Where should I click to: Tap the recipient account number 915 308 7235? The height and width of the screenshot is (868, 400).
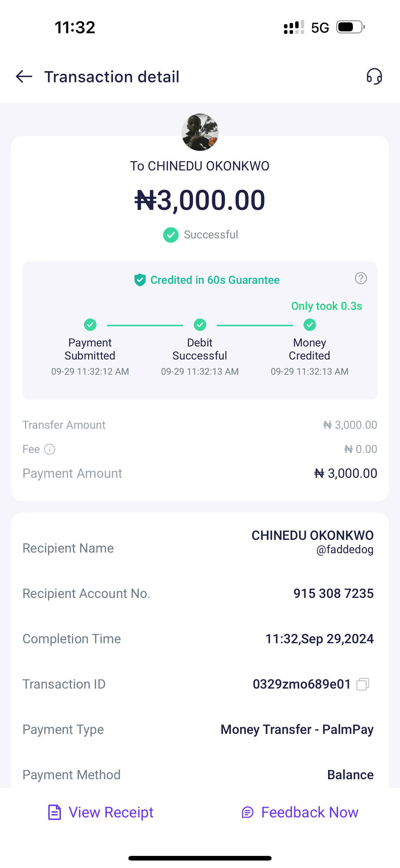[x=333, y=593]
